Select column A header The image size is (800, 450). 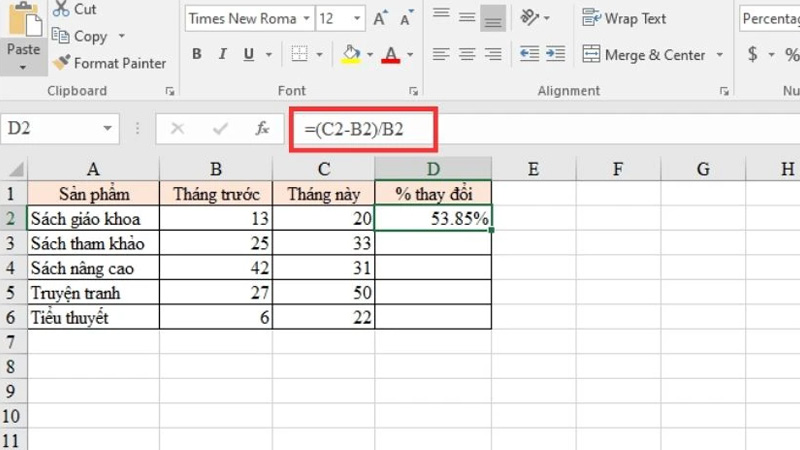pos(93,169)
